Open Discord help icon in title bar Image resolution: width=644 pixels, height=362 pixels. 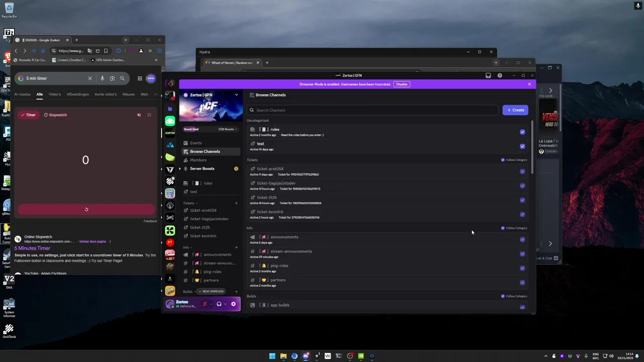[x=500, y=75]
